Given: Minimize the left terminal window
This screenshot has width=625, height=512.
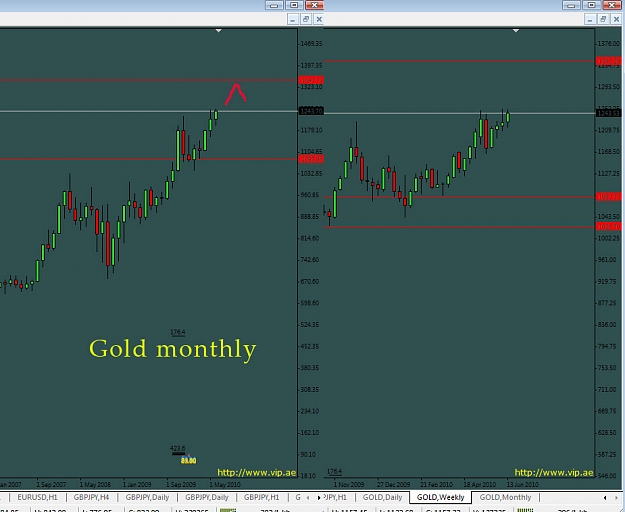Looking at the screenshot, I should click(x=274, y=5).
